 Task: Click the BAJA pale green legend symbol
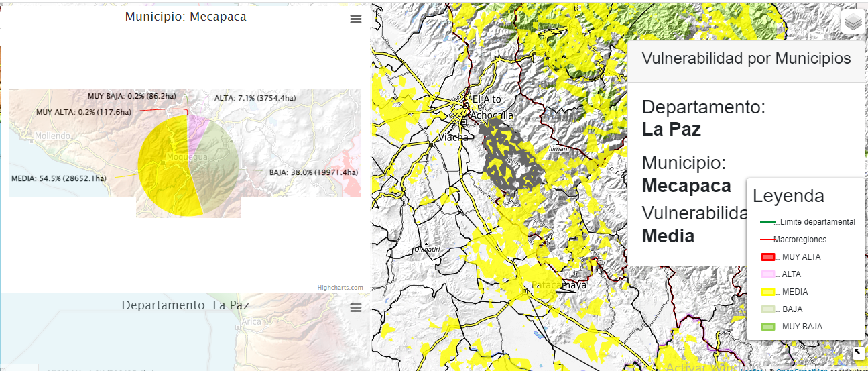[x=768, y=309]
